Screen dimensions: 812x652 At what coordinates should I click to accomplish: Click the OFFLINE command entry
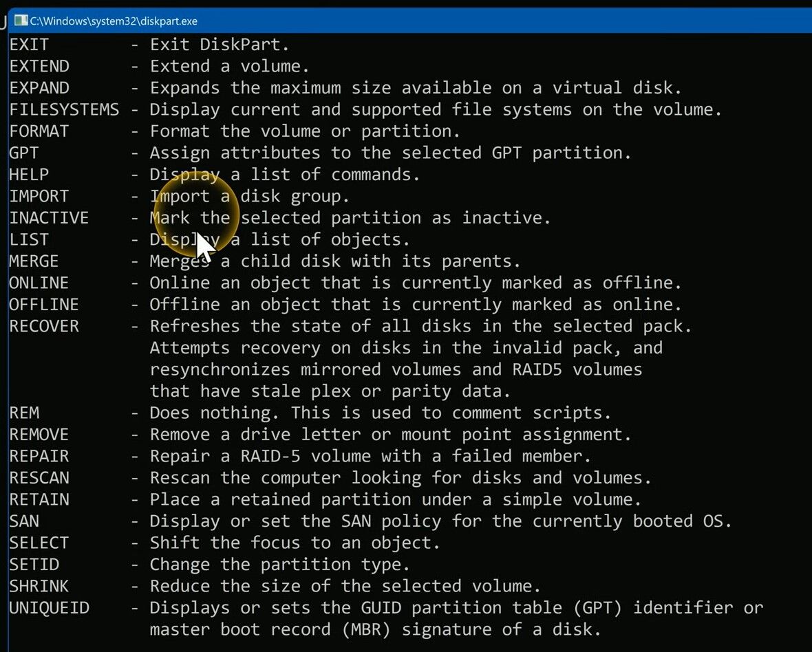pos(44,305)
